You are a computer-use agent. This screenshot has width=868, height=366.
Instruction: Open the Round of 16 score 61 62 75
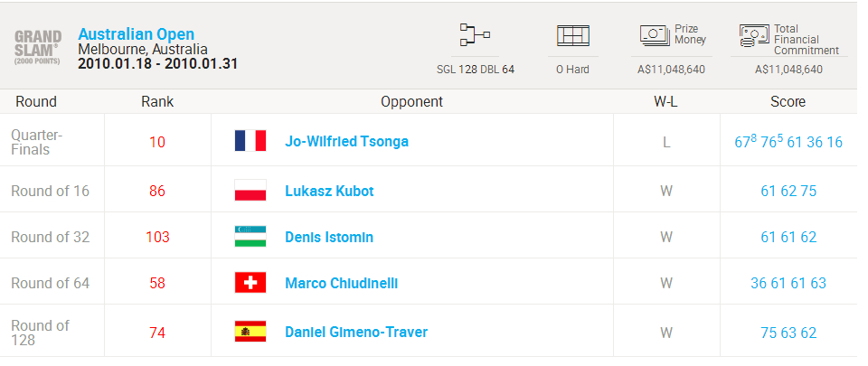coord(788,192)
